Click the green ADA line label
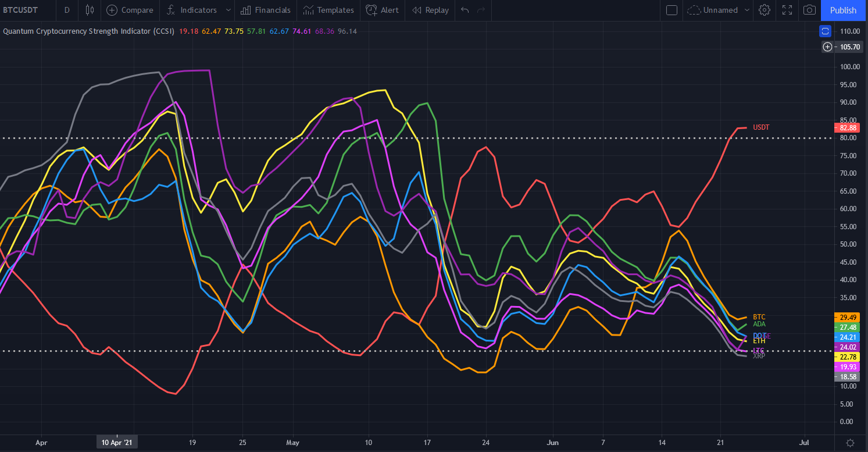The height and width of the screenshot is (452, 868). click(759, 324)
